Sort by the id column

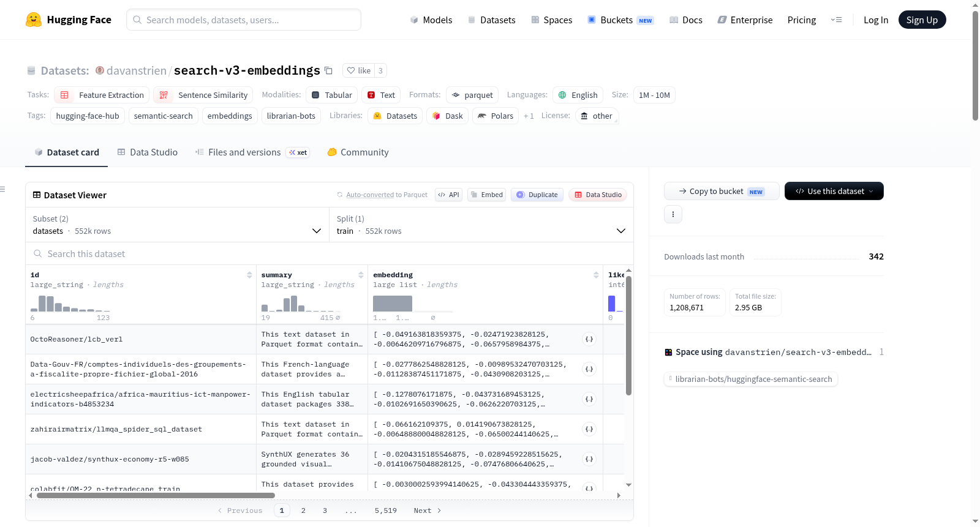pos(249,275)
